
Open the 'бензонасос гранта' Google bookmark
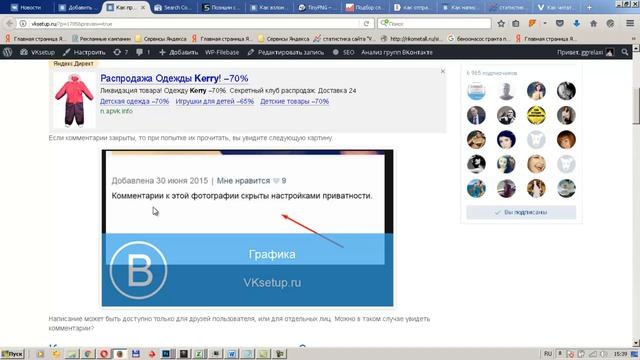(x=478, y=39)
